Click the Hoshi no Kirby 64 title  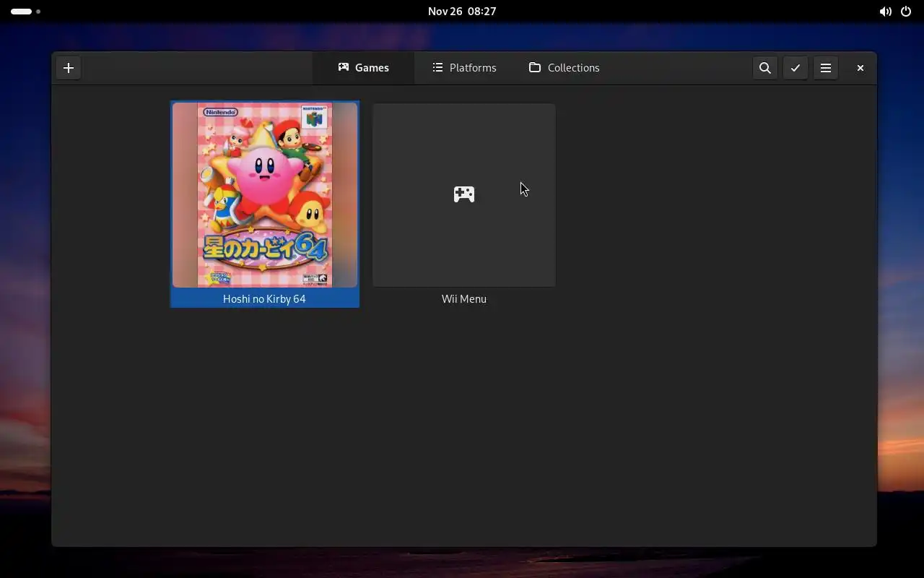click(x=264, y=299)
